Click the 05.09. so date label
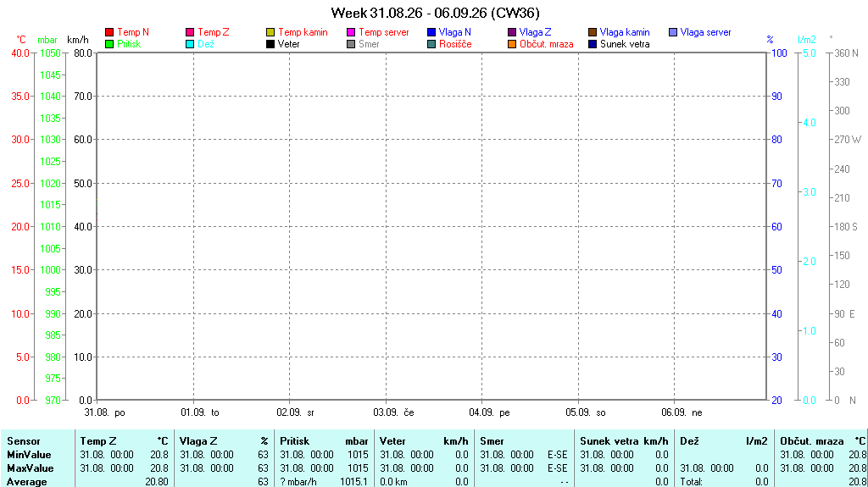Viewport: 868px width, 487px height. click(586, 412)
